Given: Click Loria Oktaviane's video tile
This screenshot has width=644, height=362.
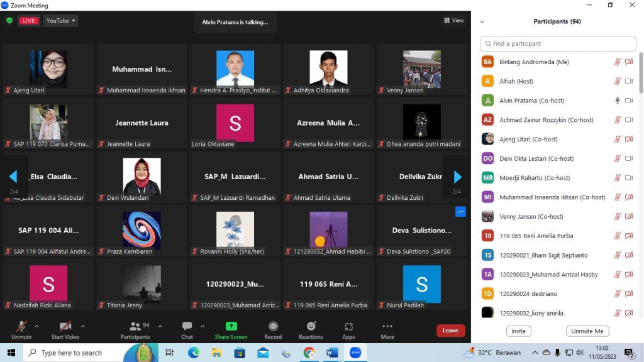Looking at the screenshot, I should [235, 123].
